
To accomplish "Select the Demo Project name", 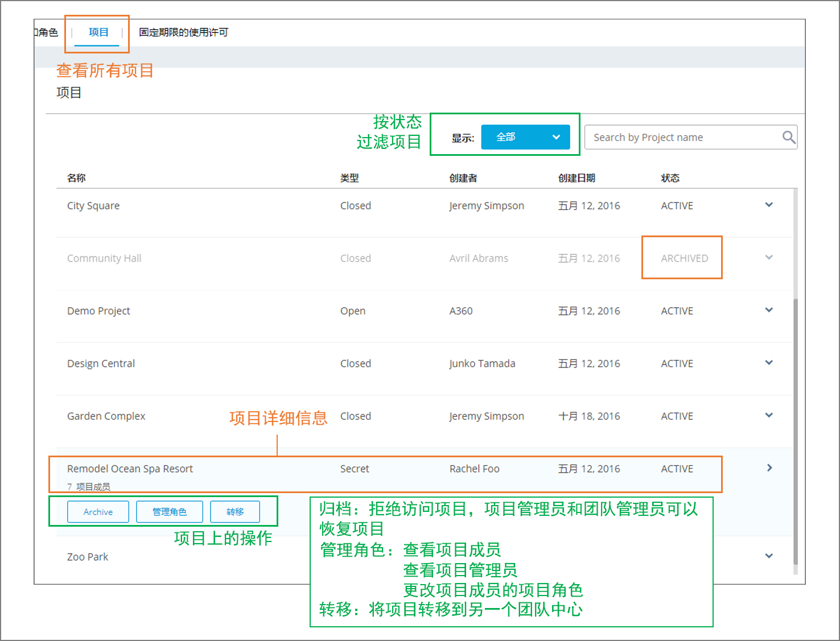I will pyautogui.click(x=98, y=311).
